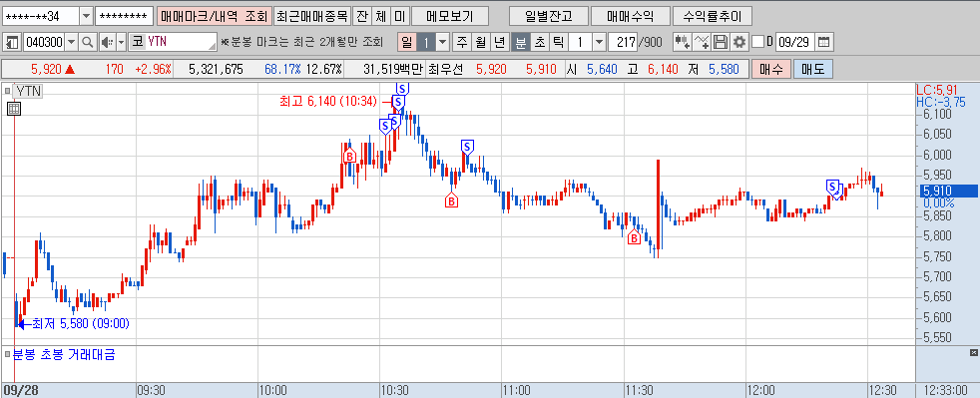Toggle the 잔 balance filter button
980x398 pixels.
(361, 16)
